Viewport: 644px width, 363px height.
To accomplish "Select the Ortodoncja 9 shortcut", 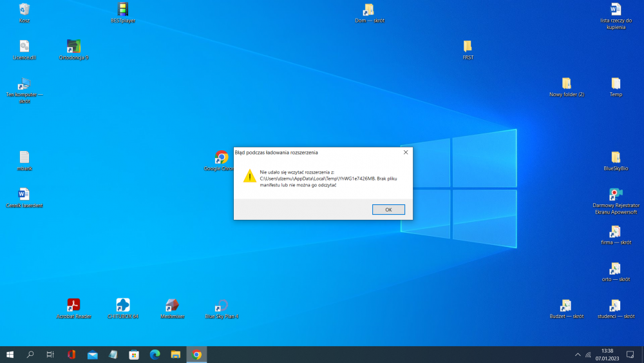I will (x=73, y=46).
